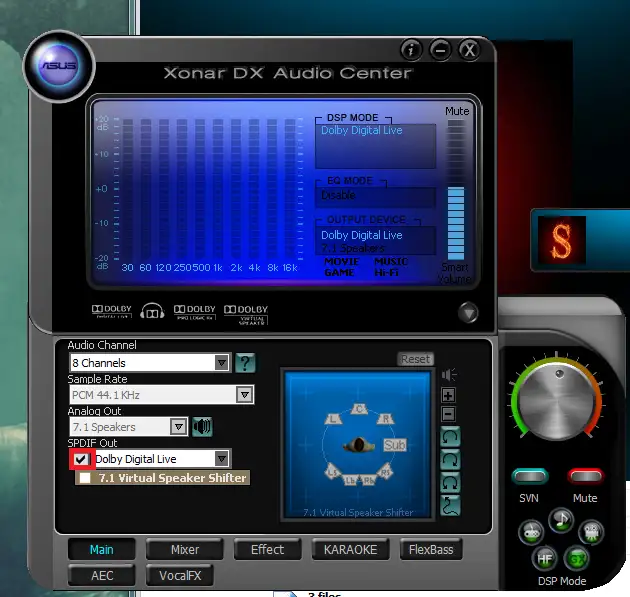Click the top rotate arrow icon
Image resolution: width=630 pixels, height=597 pixels.
(450, 437)
